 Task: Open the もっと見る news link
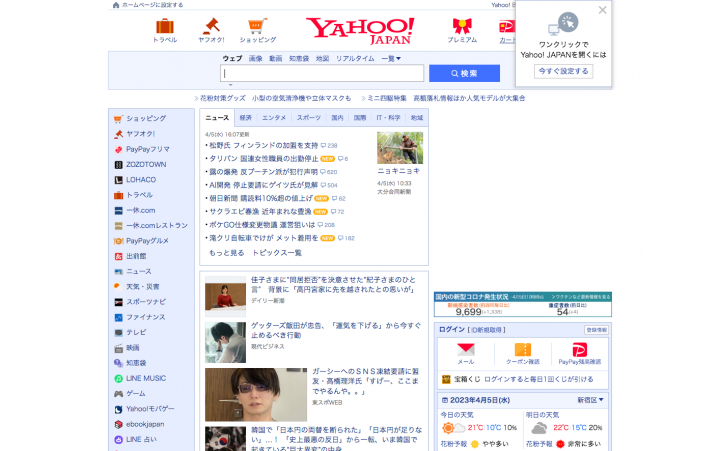coord(226,253)
